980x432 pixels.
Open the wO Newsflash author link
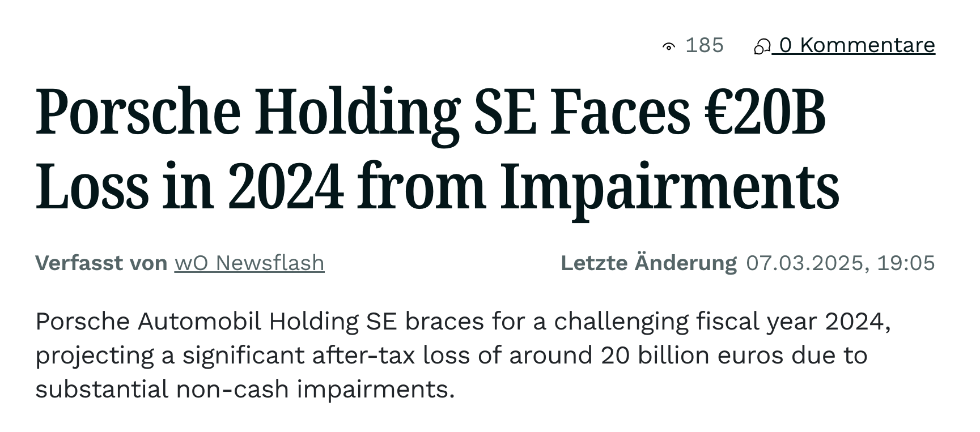point(249,263)
